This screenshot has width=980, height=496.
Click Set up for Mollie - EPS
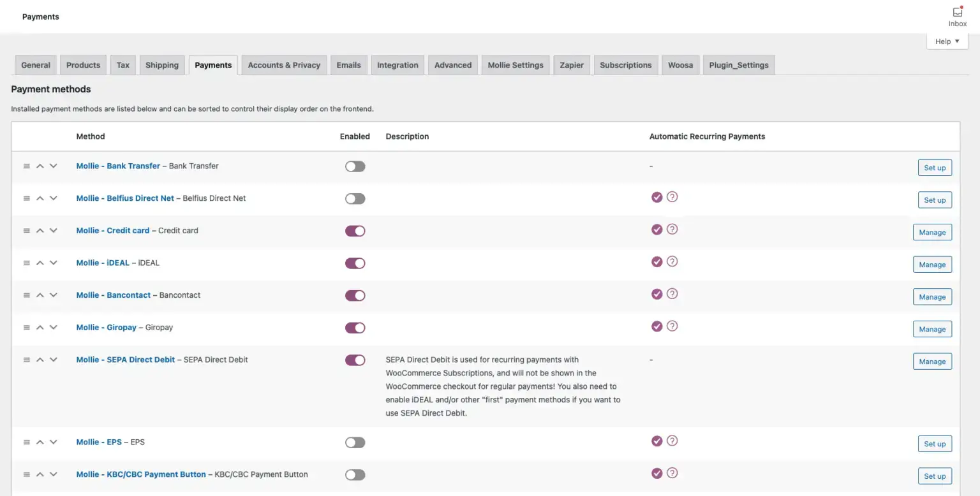(935, 444)
